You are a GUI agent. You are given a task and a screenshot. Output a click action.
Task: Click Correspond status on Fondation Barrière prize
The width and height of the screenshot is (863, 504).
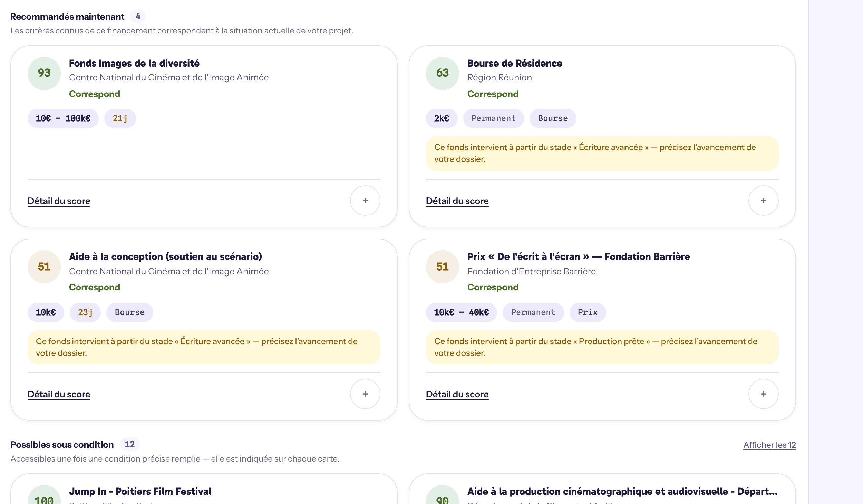(x=493, y=287)
